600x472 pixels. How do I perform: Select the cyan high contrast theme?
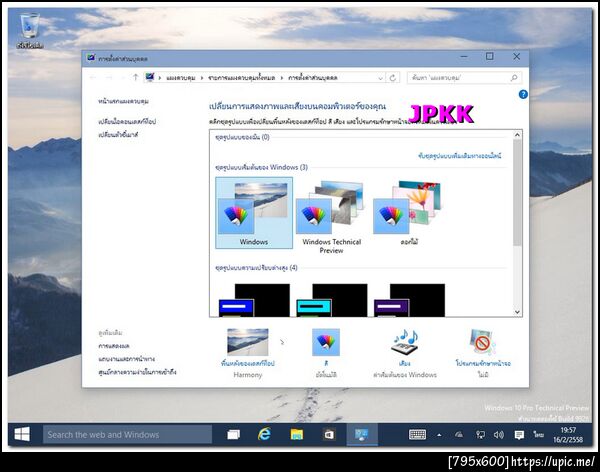pyautogui.click(x=332, y=300)
